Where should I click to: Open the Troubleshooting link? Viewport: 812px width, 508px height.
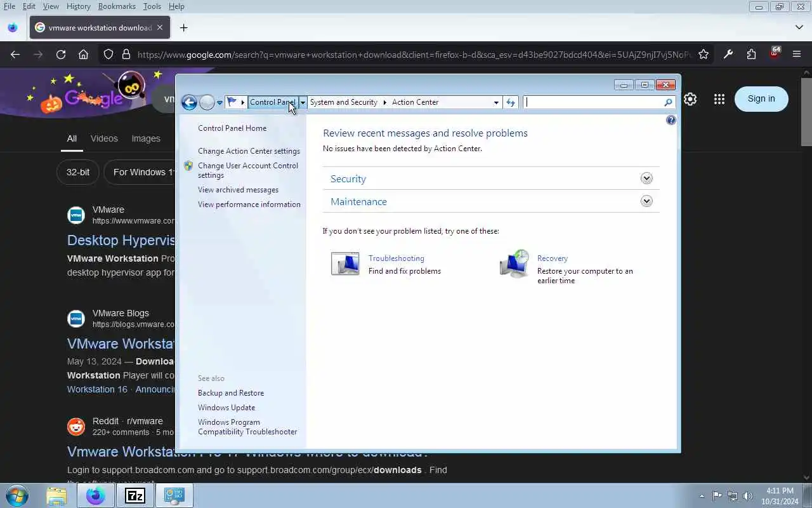(x=396, y=258)
